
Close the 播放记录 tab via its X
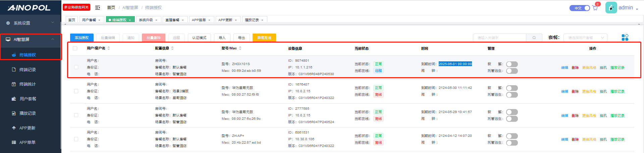coord(262,20)
